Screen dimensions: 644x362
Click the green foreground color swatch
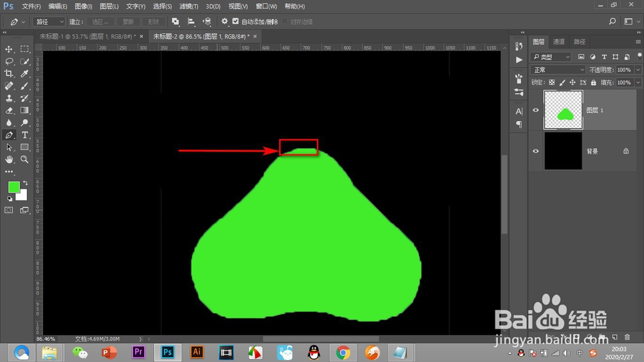coord(14,187)
